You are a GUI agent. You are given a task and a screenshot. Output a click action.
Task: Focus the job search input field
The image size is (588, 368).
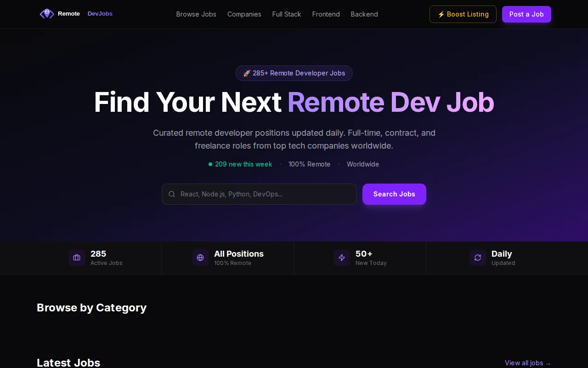click(x=259, y=194)
